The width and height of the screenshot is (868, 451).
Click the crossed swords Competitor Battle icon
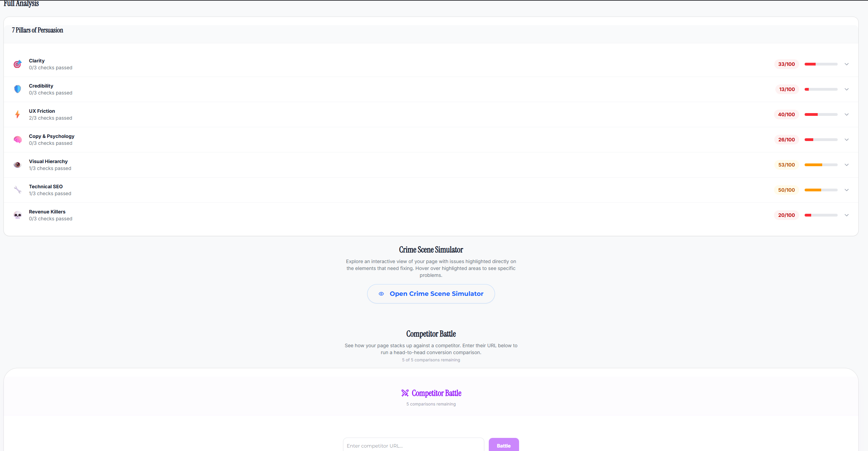[x=404, y=393]
